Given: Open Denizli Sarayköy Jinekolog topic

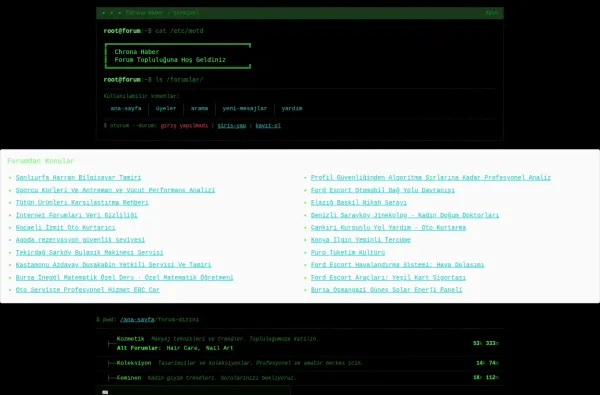Looking at the screenshot, I should tap(405, 215).
